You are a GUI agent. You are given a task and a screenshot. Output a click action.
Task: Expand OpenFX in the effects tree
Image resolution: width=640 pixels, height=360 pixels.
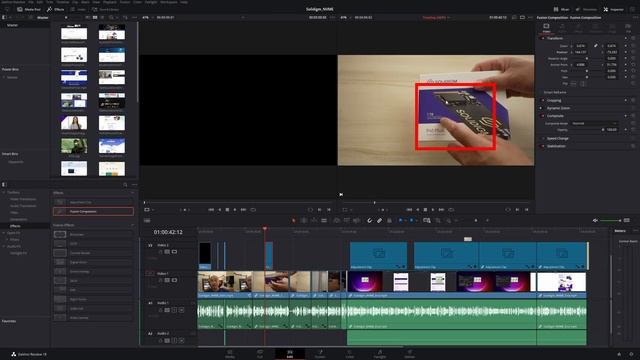coord(4,233)
